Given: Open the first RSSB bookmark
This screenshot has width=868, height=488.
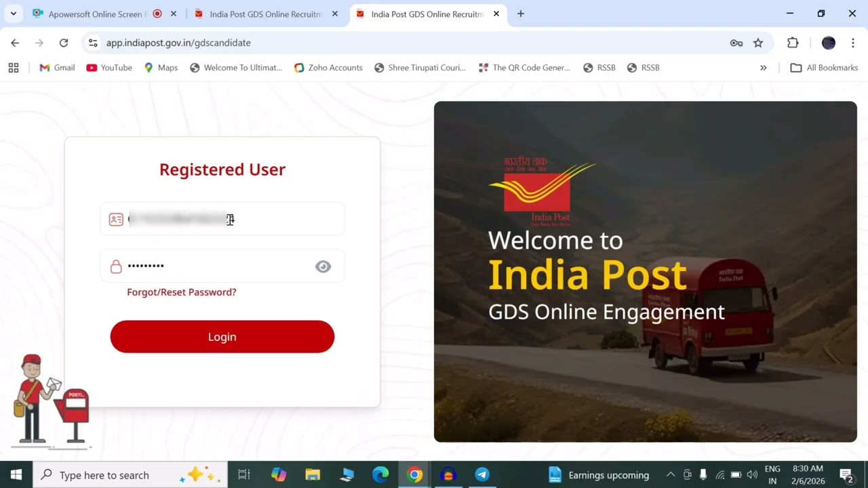Looking at the screenshot, I should pyautogui.click(x=599, y=68).
